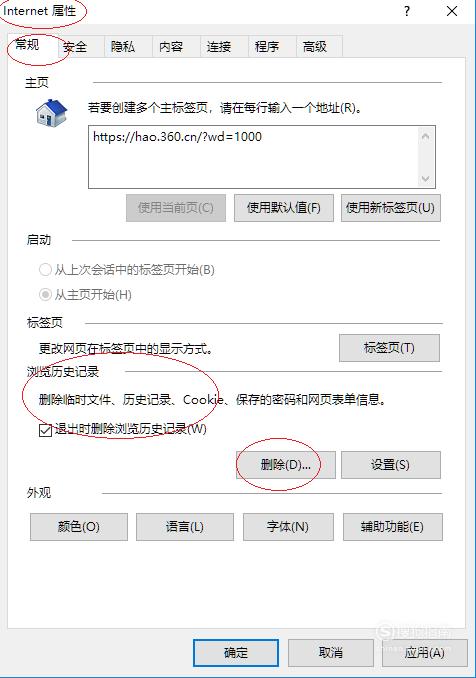Open the 隐私 tab
Screen dimensions: 476x678
[x=123, y=46]
